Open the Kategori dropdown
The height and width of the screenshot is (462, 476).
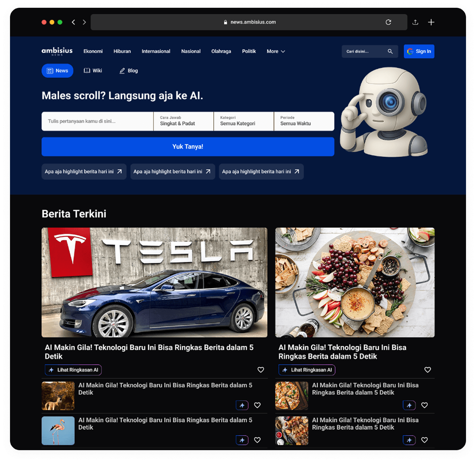pyautogui.click(x=244, y=121)
